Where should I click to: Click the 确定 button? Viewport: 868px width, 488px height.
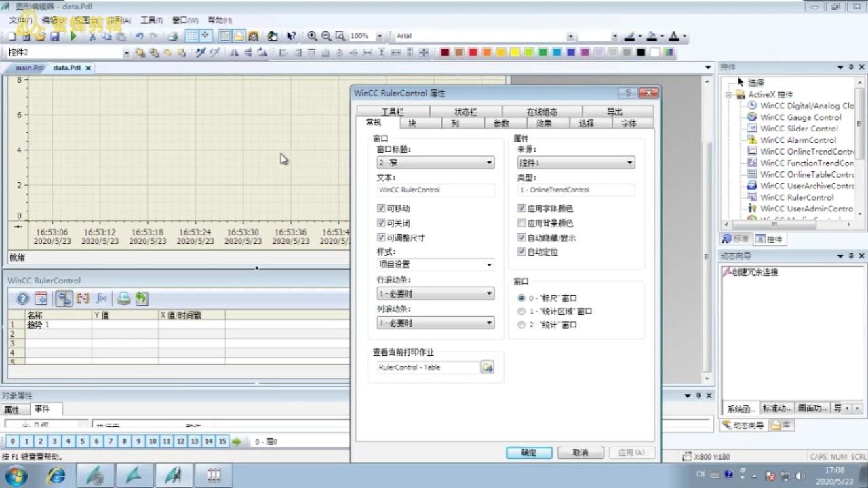(x=529, y=453)
